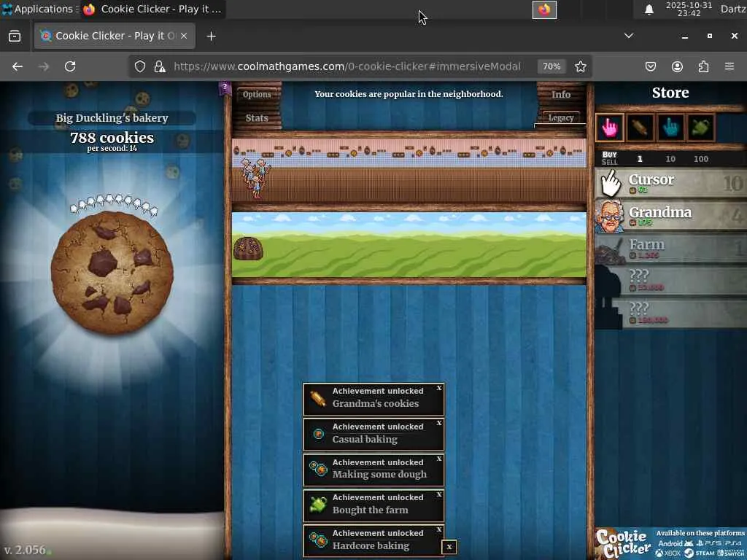
Task: Open Firefox hamburger application menu
Action: (729, 66)
